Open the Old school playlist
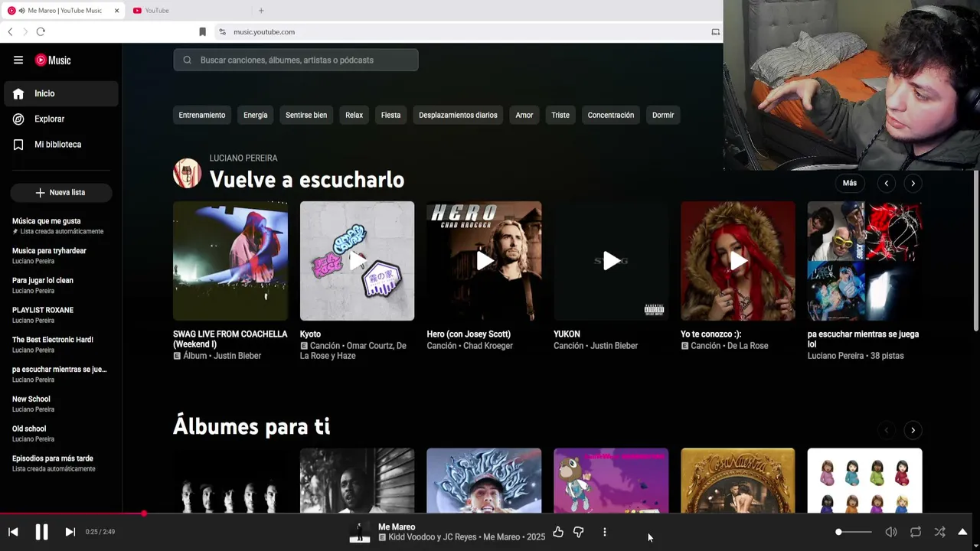Screen dimensions: 980x551 [x=60, y=434]
